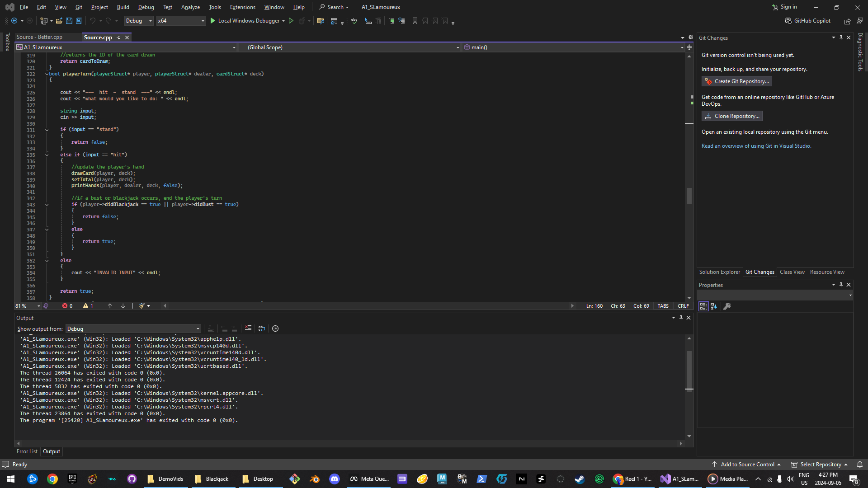The height and width of the screenshot is (488, 868).
Task: Expand the Show output from dropdown
Action: point(198,329)
